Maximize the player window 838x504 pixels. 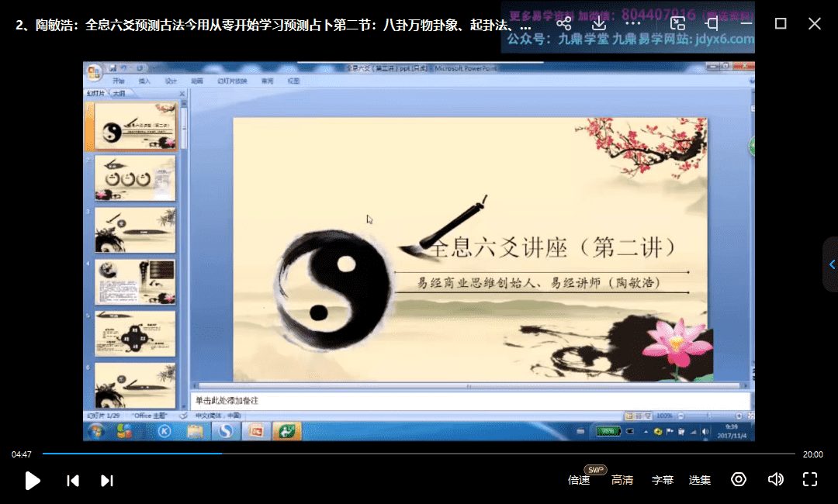pos(781,23)
